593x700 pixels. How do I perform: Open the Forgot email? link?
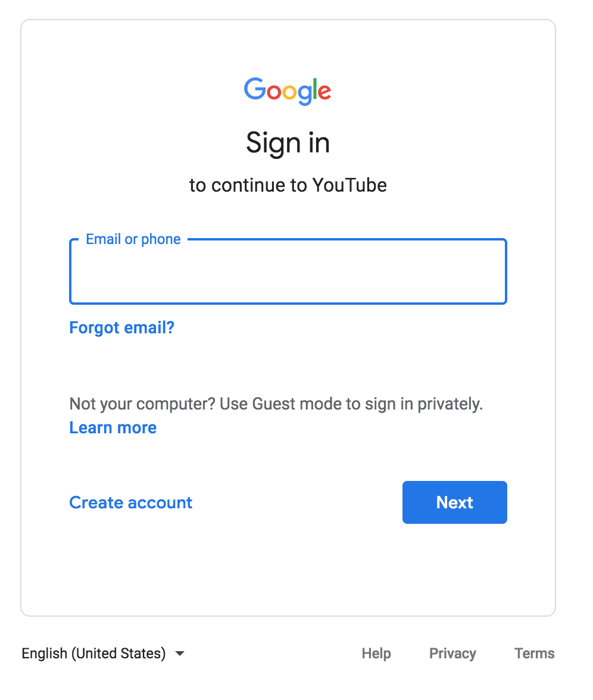click(122, 327)
